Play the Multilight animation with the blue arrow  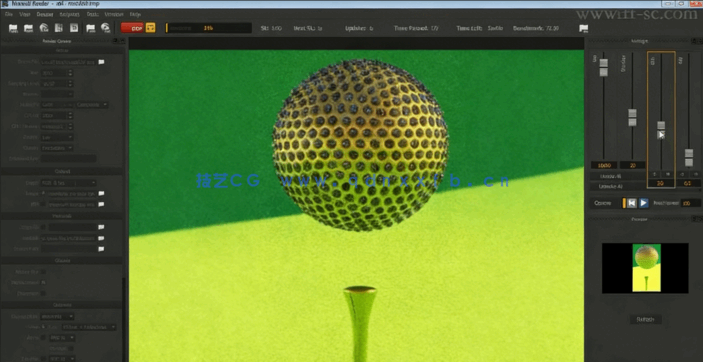pyautogui.click(x=644, y=203)
